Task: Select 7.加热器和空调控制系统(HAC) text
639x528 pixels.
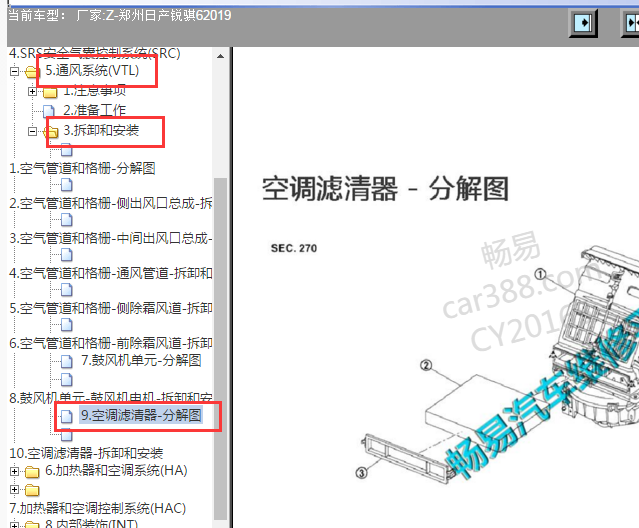Action: coord(97,508)
